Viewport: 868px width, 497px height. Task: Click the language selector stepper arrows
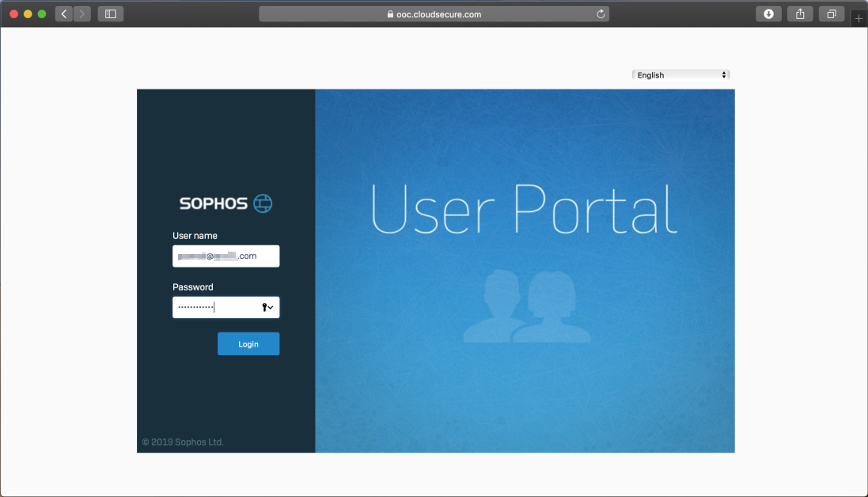coord(724,74)
